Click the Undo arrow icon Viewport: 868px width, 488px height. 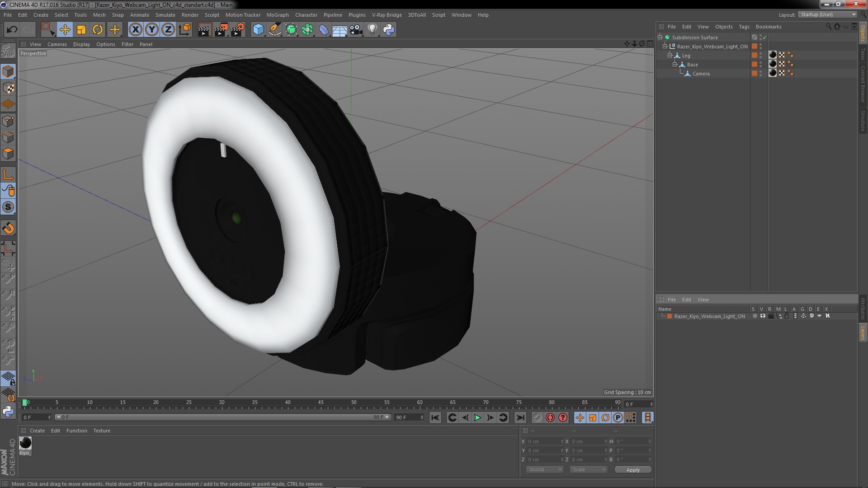point(12,30)
